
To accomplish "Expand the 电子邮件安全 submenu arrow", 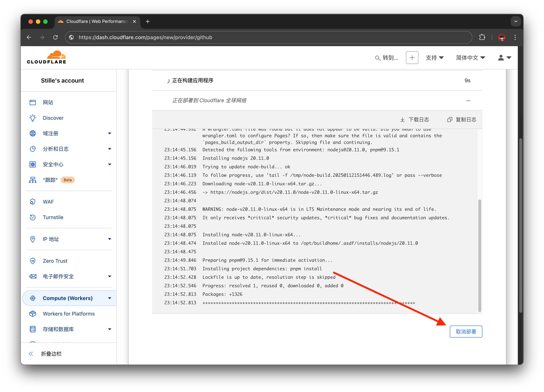I will tap(110, 276).
